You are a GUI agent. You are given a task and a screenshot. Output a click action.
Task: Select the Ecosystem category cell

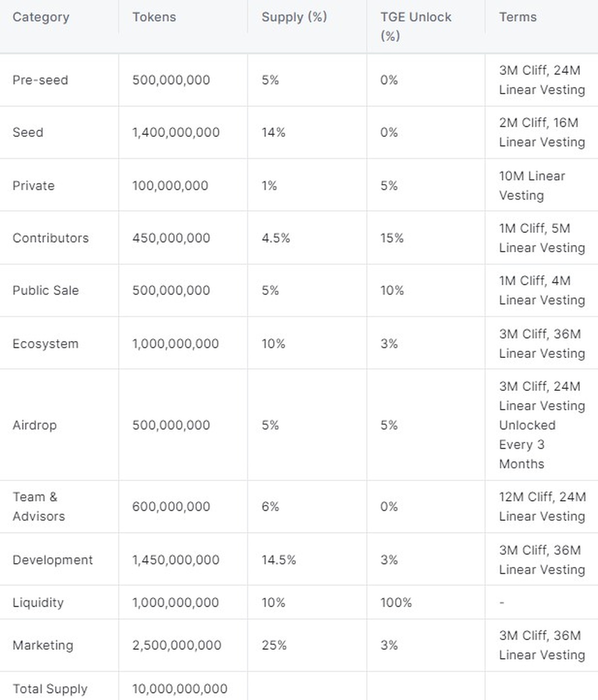click(x=45, y=344)
